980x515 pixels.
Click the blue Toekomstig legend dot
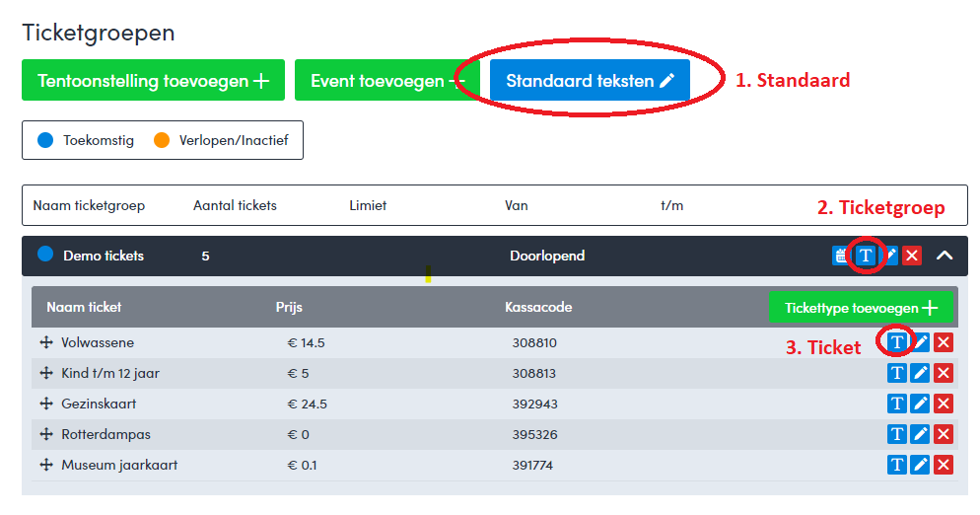click(44, 140)
